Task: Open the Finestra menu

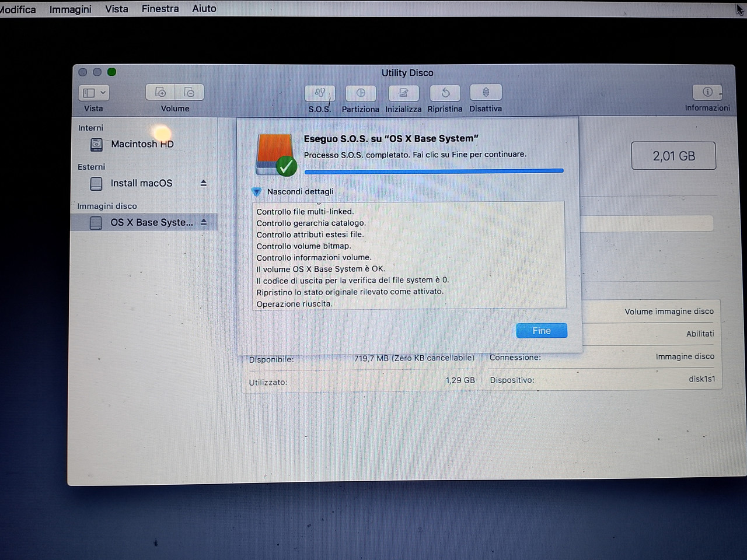Action: [160, 9]
